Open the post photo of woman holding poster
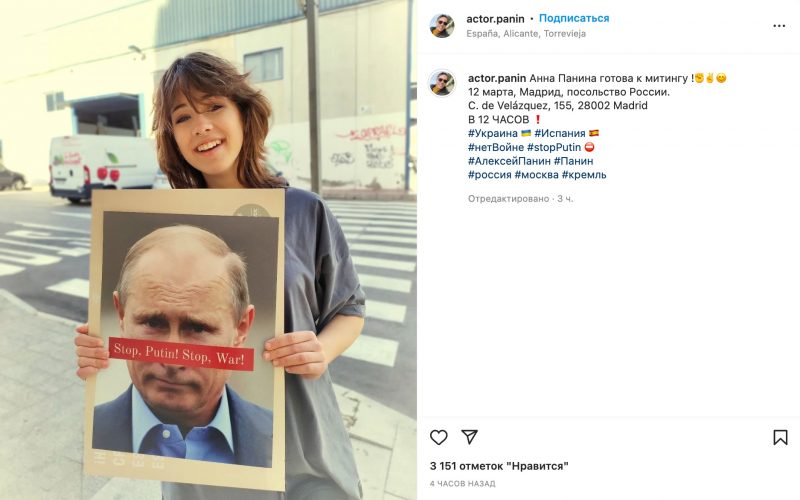This screenshot has height=500, width=800. click(208, 250)
